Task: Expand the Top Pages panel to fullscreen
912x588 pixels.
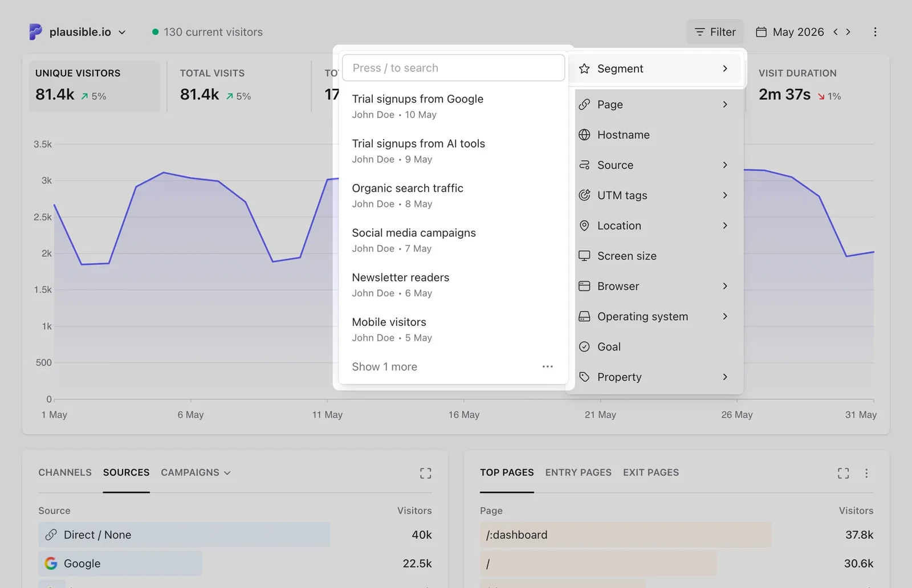Action: point(844,473)
